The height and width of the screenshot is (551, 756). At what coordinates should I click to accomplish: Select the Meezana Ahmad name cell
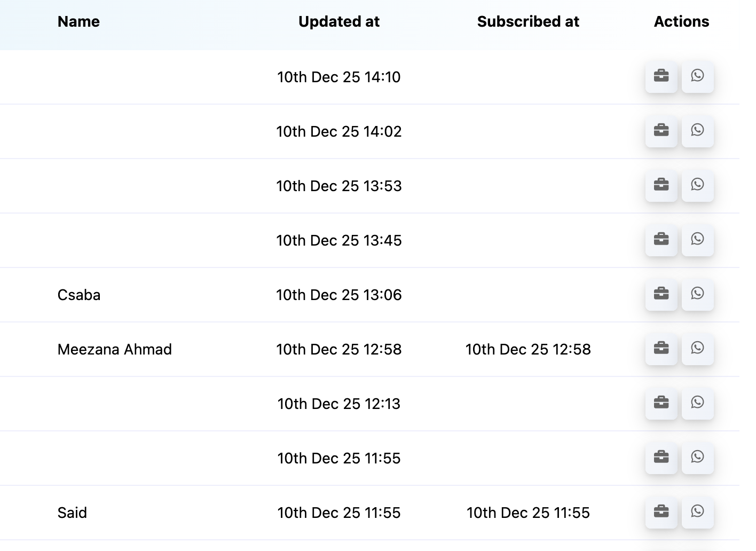tap(115, 350)
